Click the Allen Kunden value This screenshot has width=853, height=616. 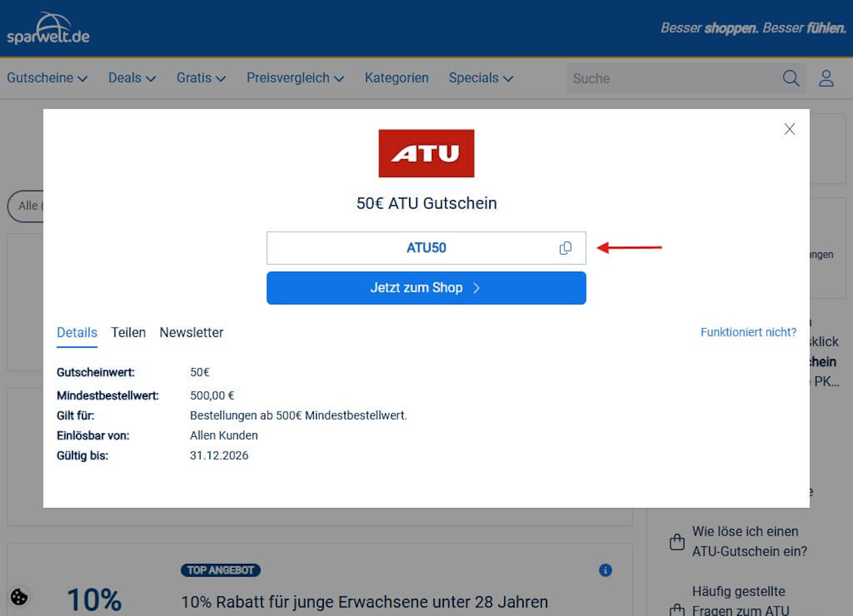tap(224, 436)
